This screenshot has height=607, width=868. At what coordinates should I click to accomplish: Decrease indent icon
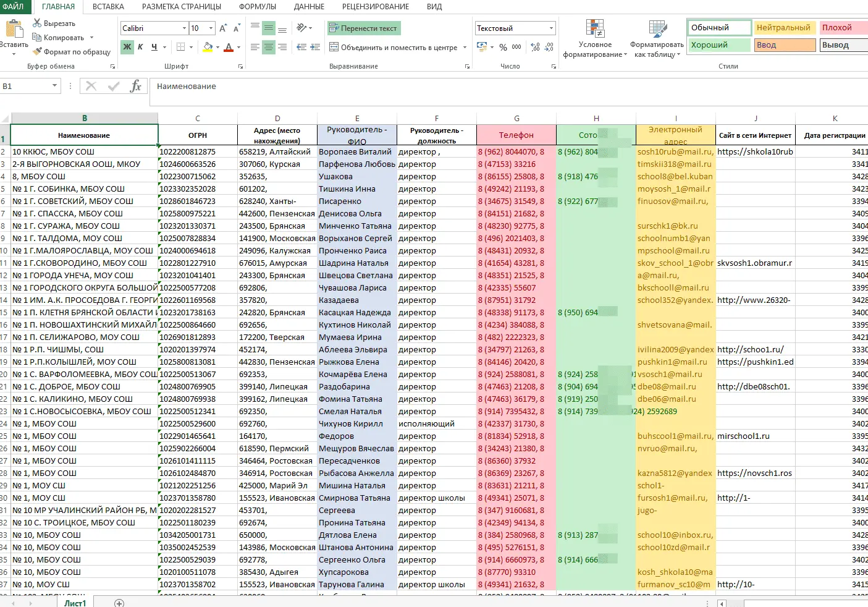[x=301, y=47]
